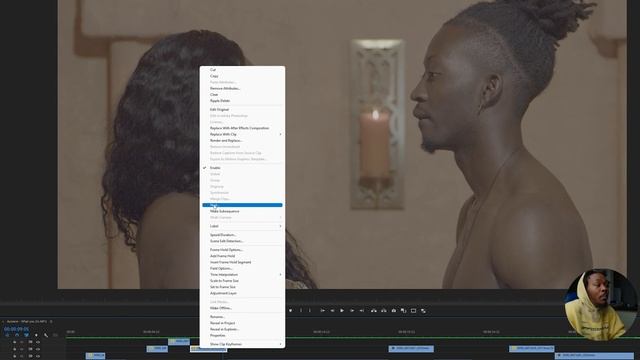Expand the Time Interpolation submenu

[242, 275]
